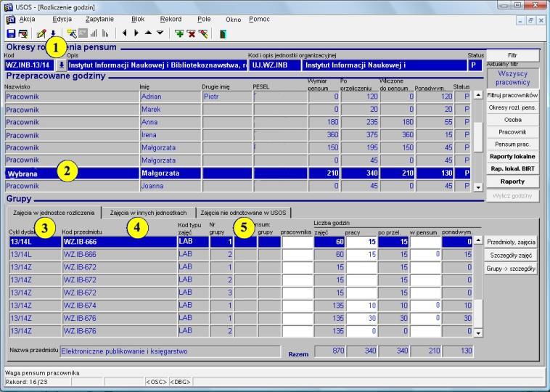The width and height of the screenshot is (550, 392).
Task: Open the Edycja menu
Action: [x=62, y=19]
